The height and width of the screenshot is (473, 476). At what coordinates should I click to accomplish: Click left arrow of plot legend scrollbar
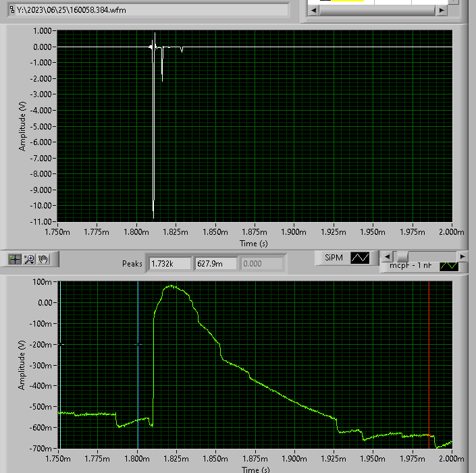(387, 256)
